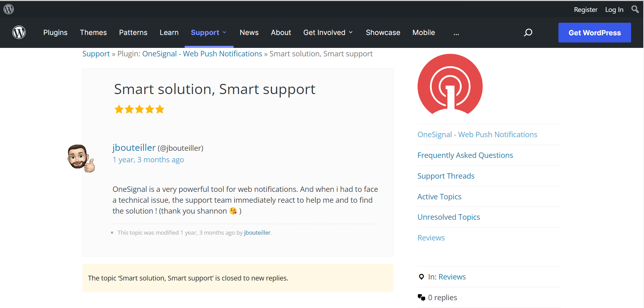Select the Learn menu item
Screen dimensions: 644x308
pos(169,33)
